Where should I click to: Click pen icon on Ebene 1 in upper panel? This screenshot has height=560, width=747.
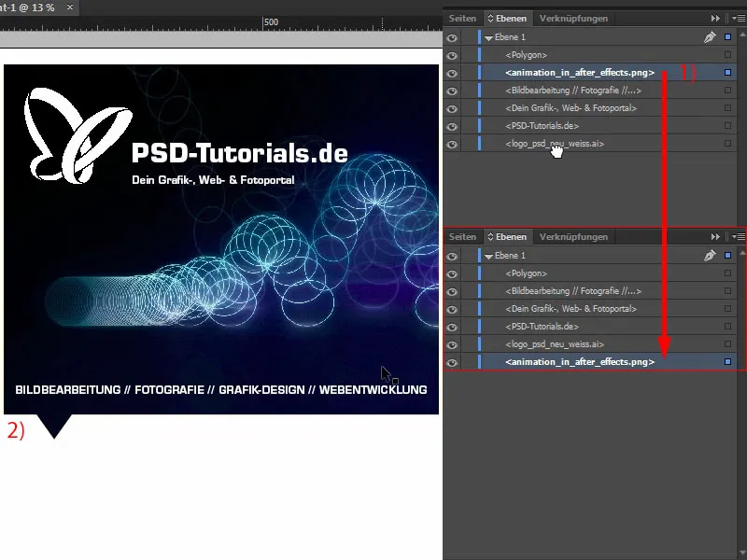click(710, 36)
